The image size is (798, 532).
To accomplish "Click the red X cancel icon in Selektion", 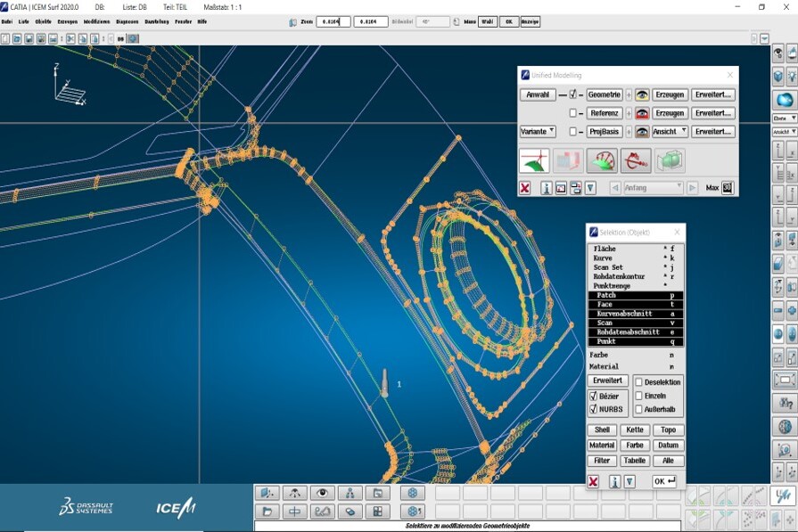I will [x=593, y=481].
